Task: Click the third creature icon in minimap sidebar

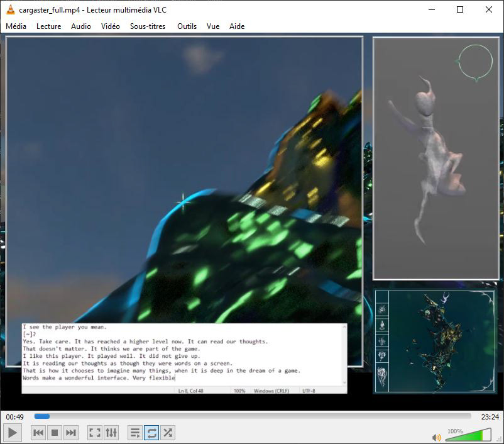Action: [x=382, y=341]
